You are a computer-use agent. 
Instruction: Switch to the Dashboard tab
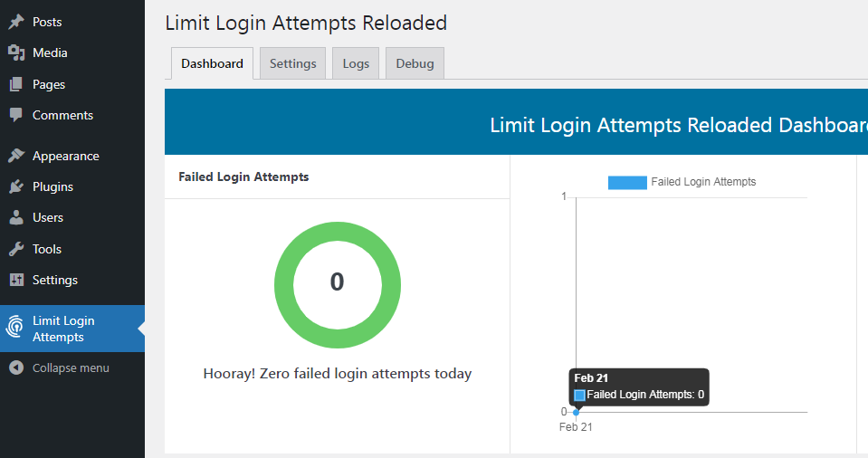point(212,63)
